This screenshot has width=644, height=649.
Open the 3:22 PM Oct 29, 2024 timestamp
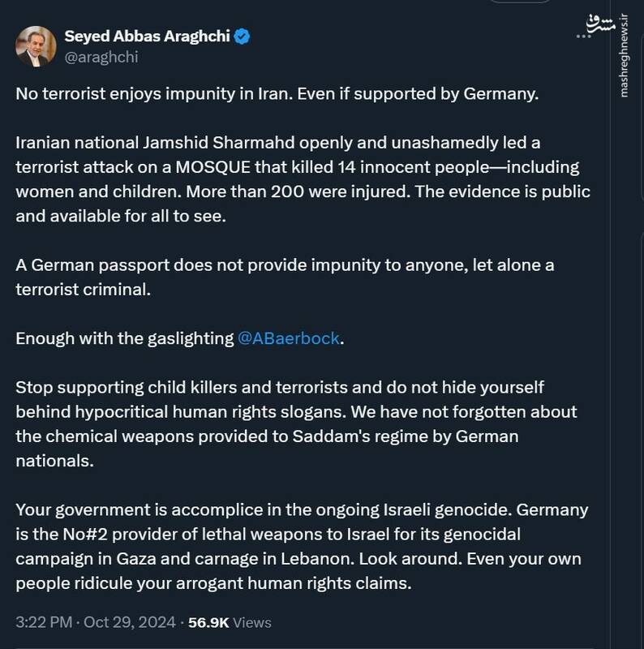(x=96, y=622)
